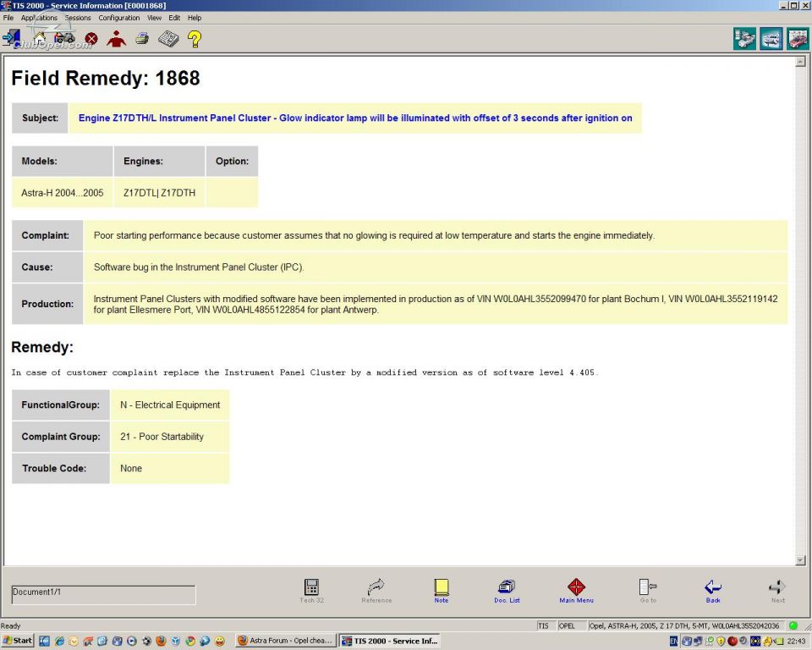This screenshot has height=650, width=812.
Task: Click the red person user icon
Action: coord(117,39)
